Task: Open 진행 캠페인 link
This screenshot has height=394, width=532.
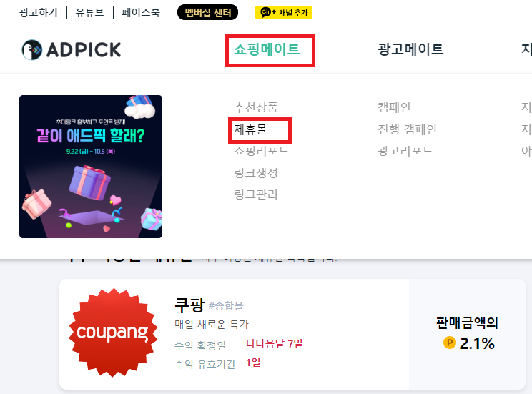Action: coord(407,129)
